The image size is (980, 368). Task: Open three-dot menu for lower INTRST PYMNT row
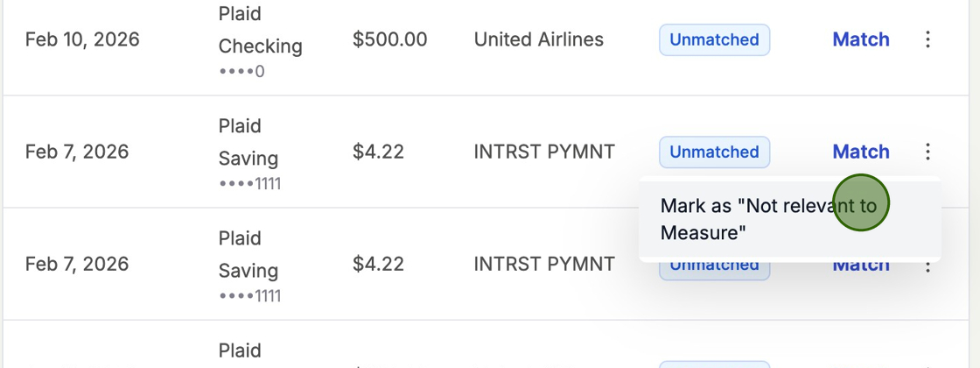tap(927, 265)
